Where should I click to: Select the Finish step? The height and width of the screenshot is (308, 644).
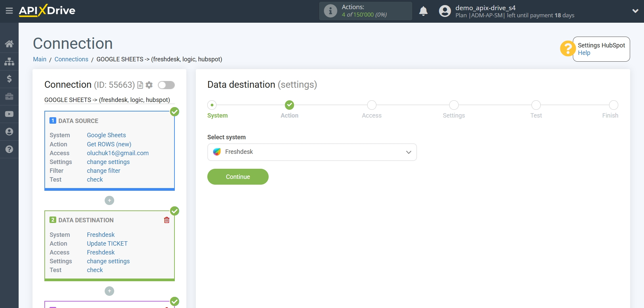pos(614,105)
